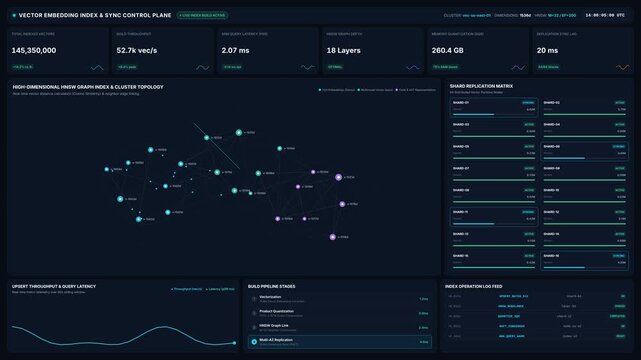Screen dimensions: 641x360
Task: Click the orange sparkline in Replication Sync Lag card
Action: point(623,67)
